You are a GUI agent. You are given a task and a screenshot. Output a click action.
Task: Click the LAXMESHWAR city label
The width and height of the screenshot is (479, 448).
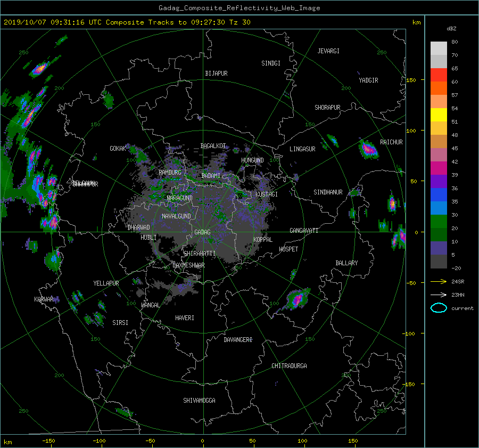(x=188, y=265)
